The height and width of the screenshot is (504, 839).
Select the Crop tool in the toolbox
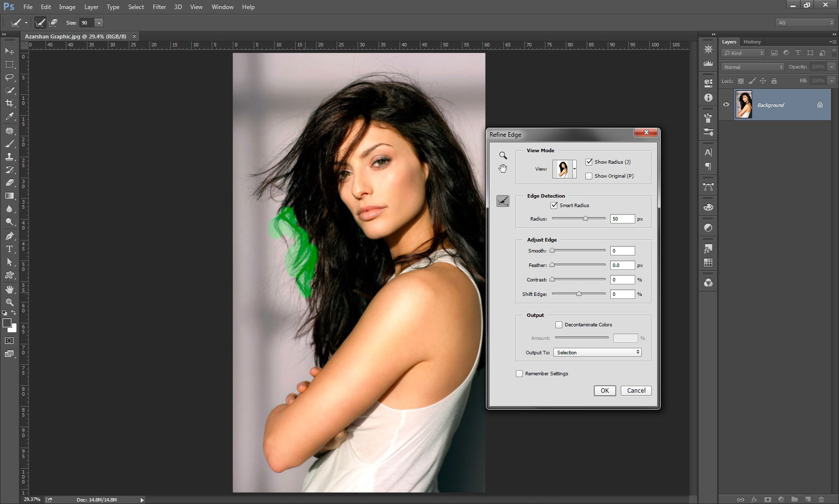[x=9, y=103]
